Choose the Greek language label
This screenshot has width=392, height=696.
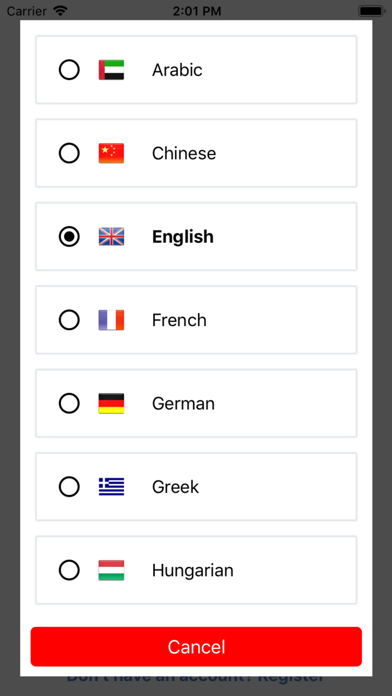pyautogui.click(x=175, y=487)
